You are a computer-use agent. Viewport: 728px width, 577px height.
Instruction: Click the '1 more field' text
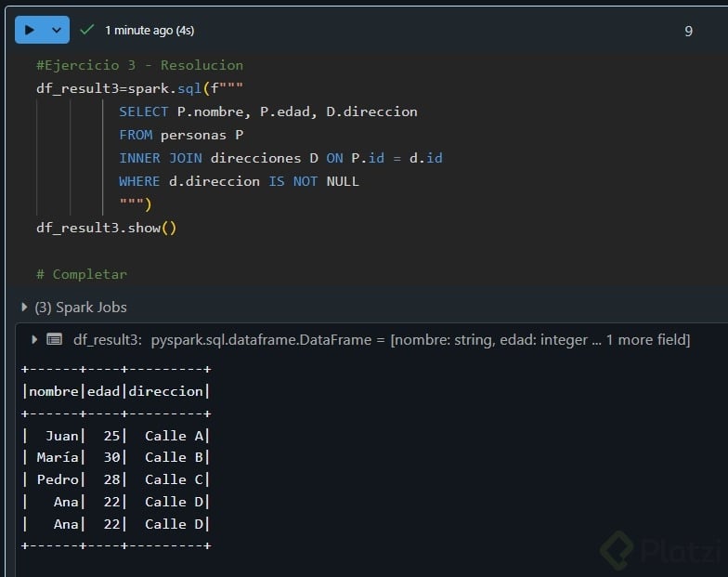pyautogui.click(x=648, y=340)
